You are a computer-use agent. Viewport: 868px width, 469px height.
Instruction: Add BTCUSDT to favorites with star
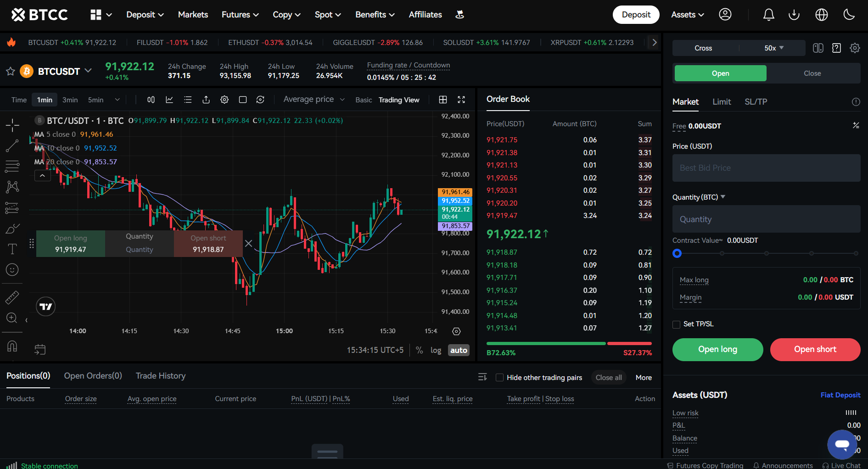pyautogui.click(x=11, y=72)
